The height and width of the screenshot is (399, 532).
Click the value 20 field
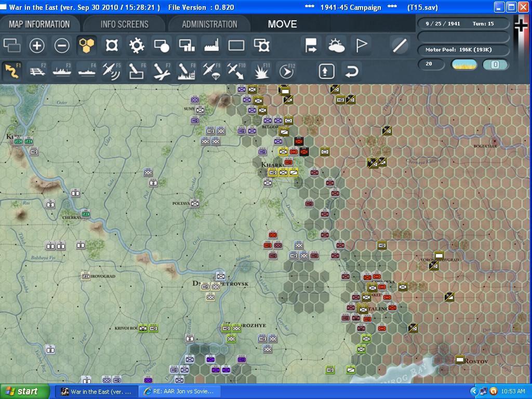point(431,64)
